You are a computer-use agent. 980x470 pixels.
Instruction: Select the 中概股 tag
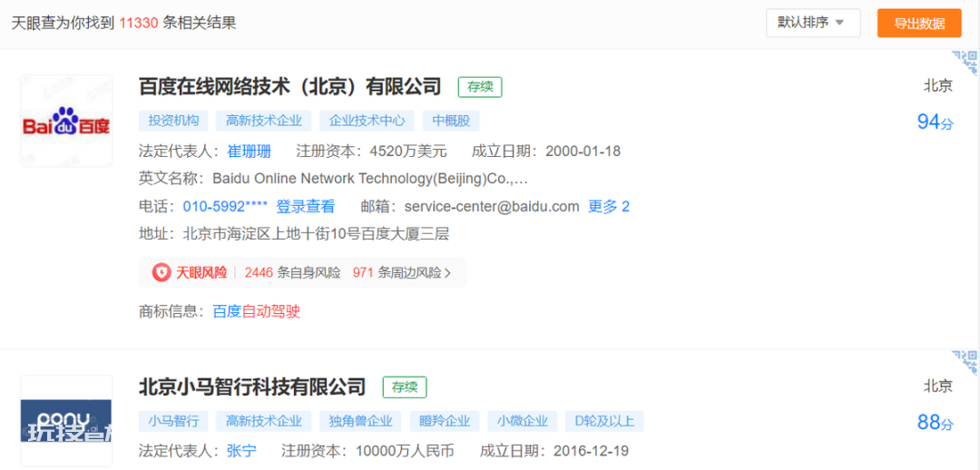tap(451, 121)
